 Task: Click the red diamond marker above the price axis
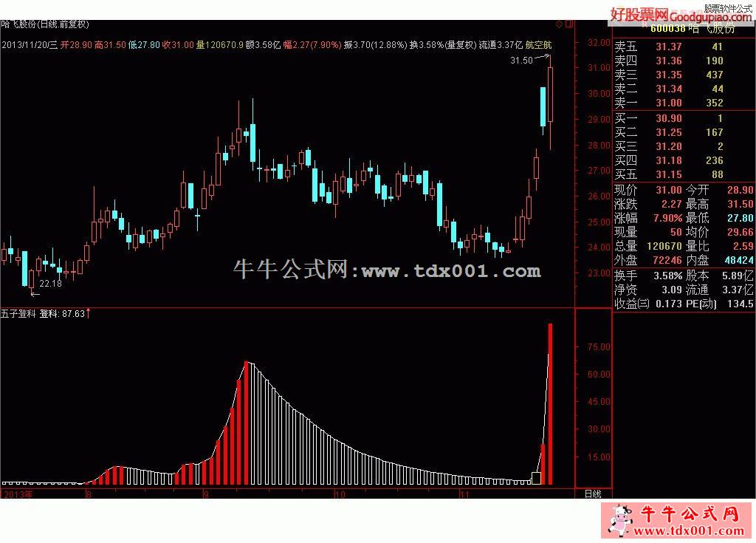click(559, 25)
